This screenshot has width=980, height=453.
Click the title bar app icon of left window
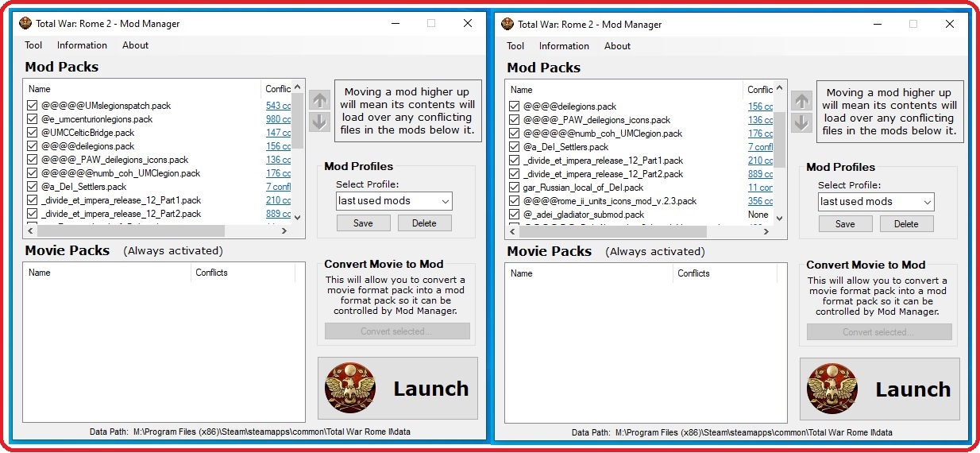coord(25,23)
